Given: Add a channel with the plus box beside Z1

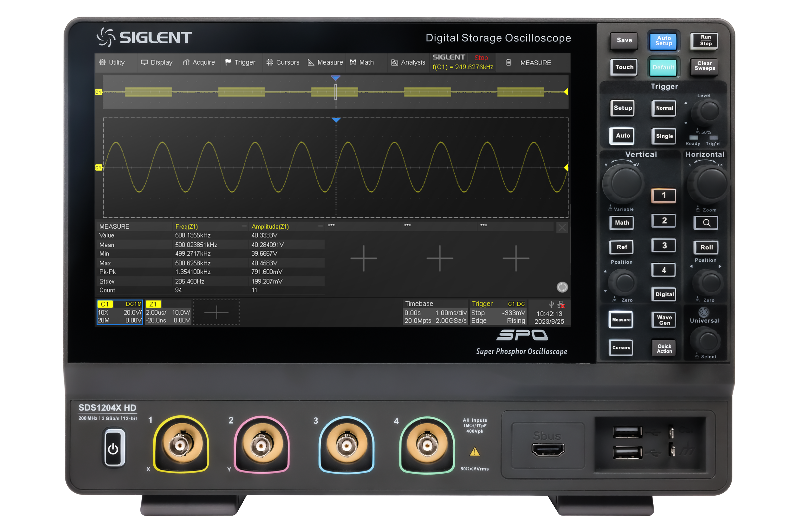Looking at the screenshot, I should point(216,312).
